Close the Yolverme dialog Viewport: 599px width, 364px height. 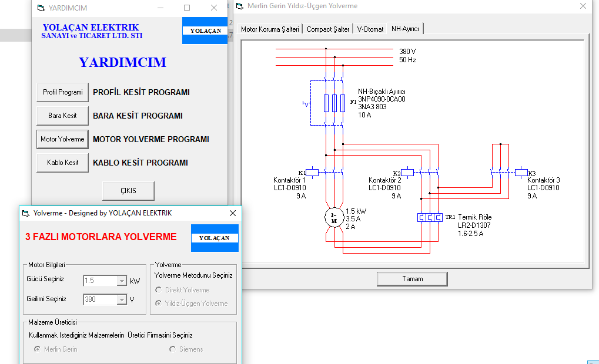pos(233,213)
